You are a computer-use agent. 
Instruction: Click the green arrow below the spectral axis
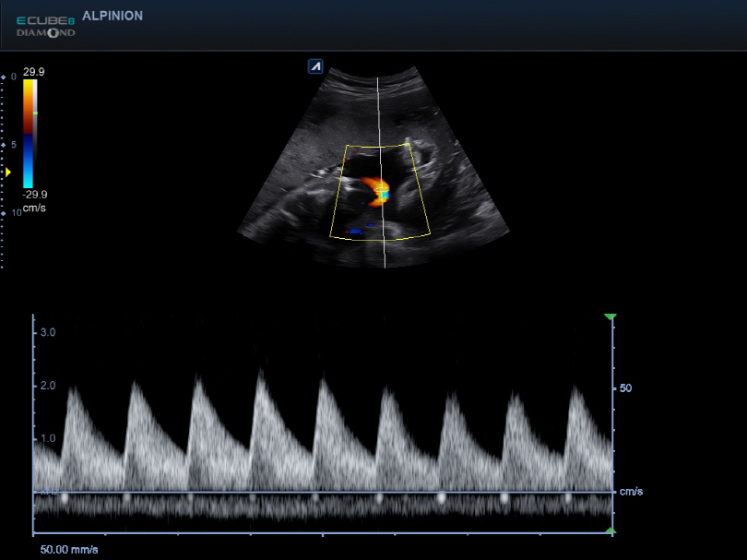pyautogui.click(x=610, y=529)
